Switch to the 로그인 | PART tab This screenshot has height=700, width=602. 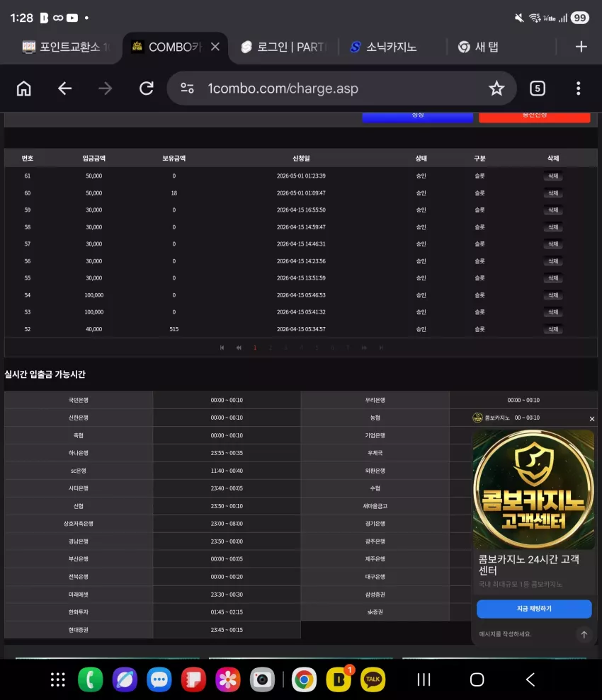284,47
